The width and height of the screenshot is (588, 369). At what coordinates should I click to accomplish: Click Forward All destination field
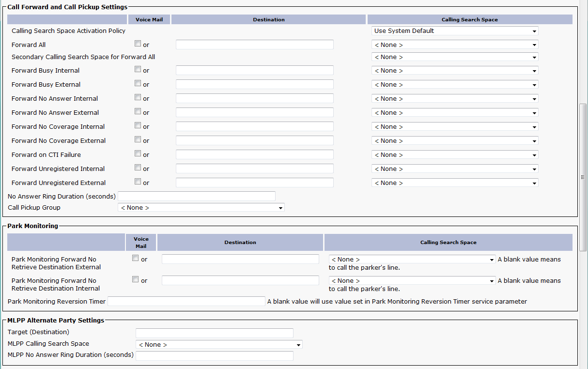(x=254, y=45)
